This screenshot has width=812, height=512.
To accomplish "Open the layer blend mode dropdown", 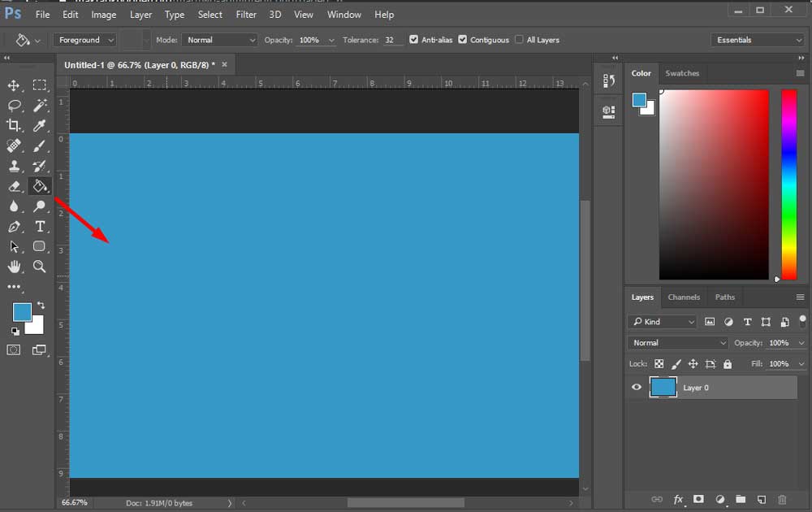I will 678,343.
